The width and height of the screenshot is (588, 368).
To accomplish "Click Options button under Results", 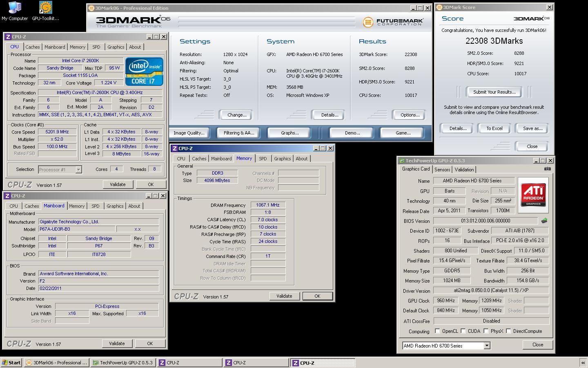I will (x=410, y=115).
